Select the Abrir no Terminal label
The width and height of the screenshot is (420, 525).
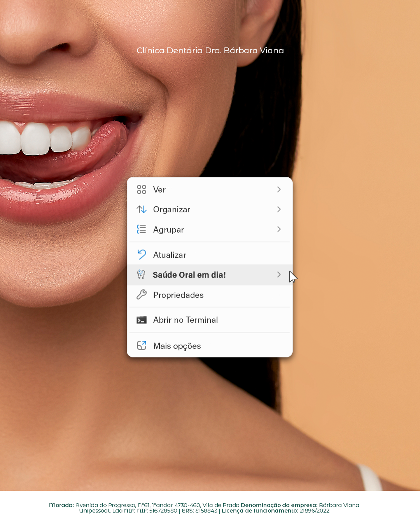point(185,320)
